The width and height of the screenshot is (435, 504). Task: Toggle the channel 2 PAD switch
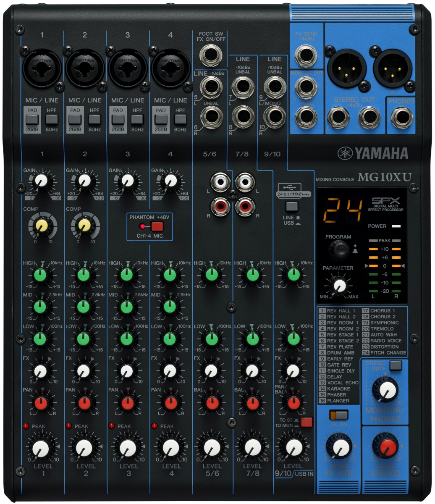pyautogui.click(x=75, y=119)
